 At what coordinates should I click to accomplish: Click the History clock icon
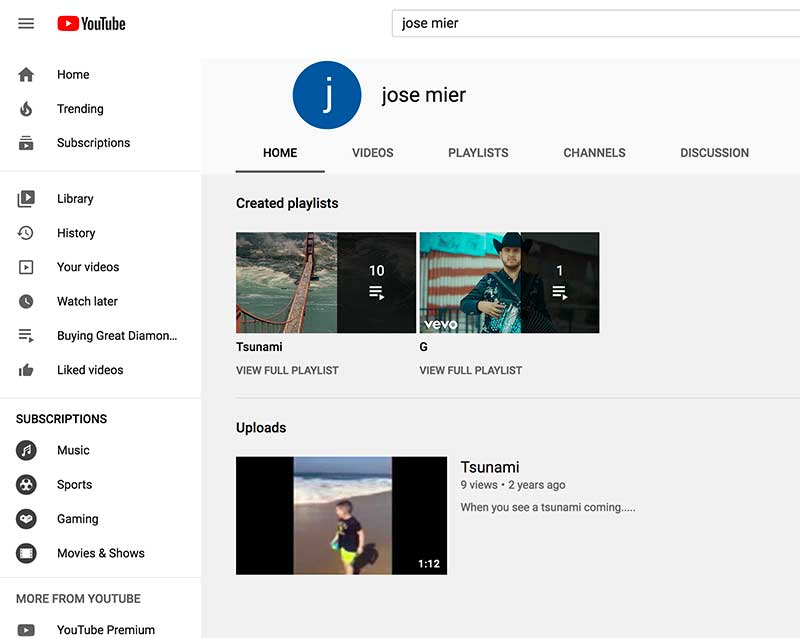coord(26,233)
